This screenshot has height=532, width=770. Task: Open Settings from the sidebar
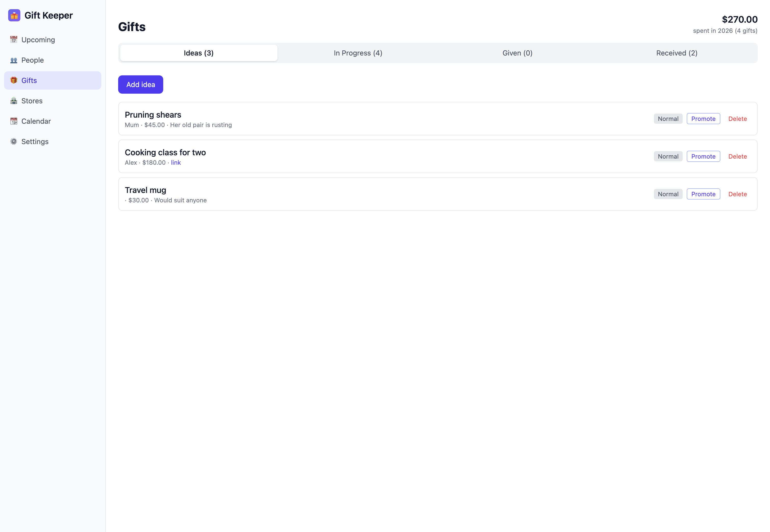(53, 141)
